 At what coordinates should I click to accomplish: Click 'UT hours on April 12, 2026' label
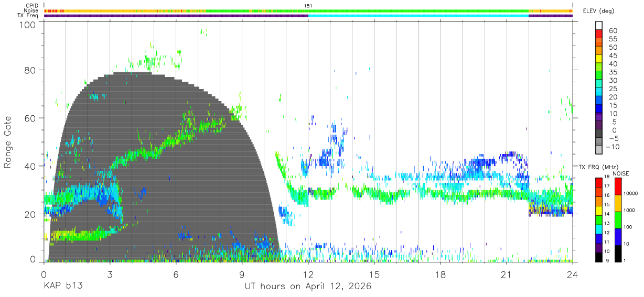coord(308,287)
